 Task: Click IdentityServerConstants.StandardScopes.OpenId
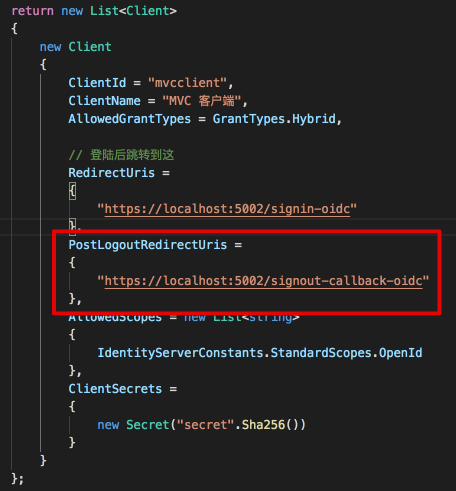tap(260, 353)
